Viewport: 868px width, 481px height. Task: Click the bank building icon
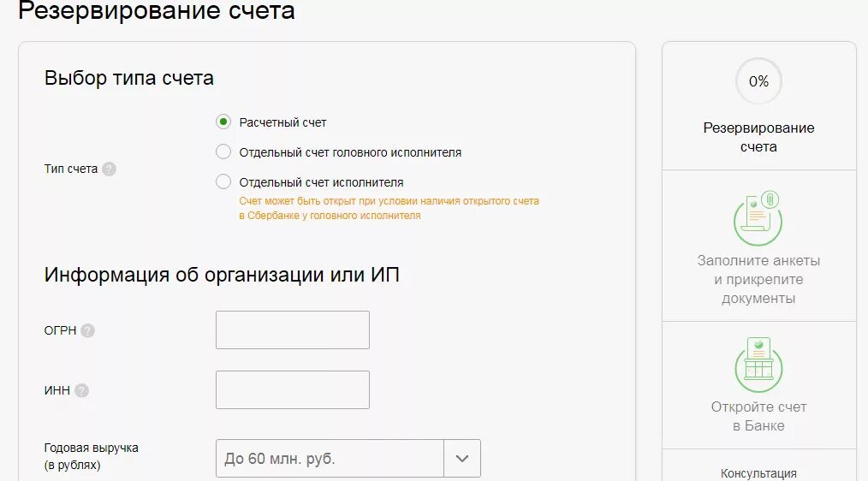coord(758,365)
